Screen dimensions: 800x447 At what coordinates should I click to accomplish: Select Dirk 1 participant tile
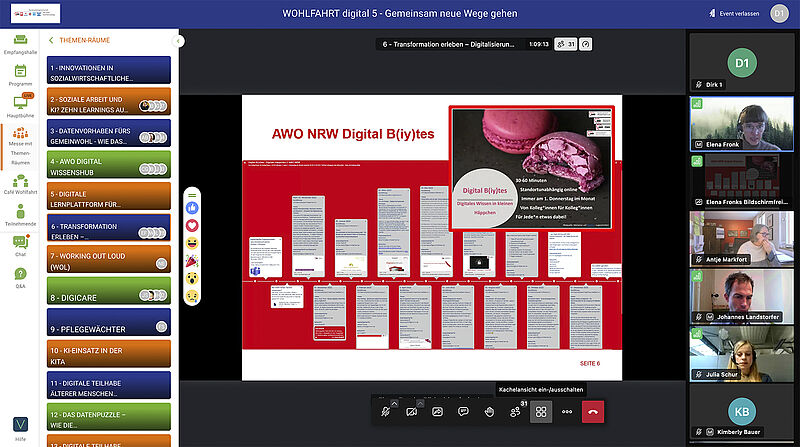point(741,62)
